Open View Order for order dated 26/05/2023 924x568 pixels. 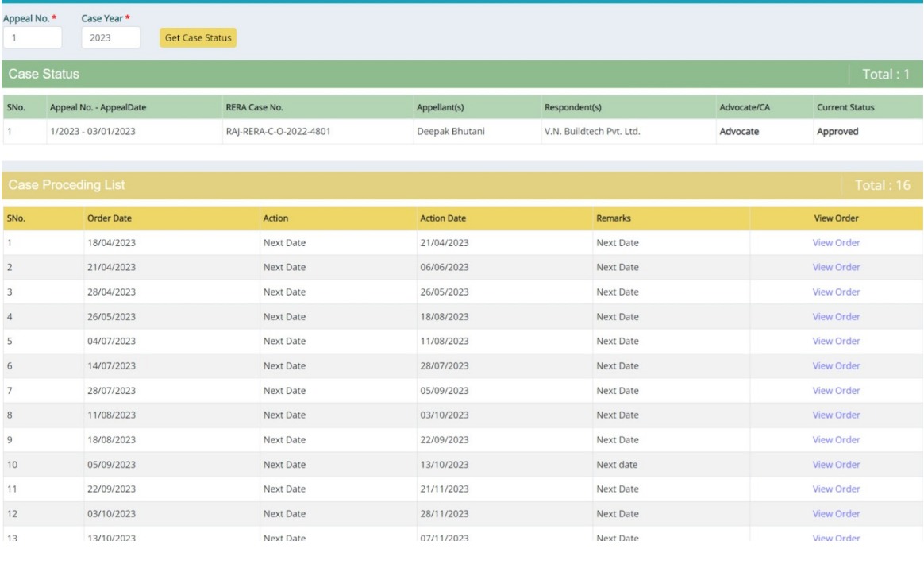tap(836, 317)
